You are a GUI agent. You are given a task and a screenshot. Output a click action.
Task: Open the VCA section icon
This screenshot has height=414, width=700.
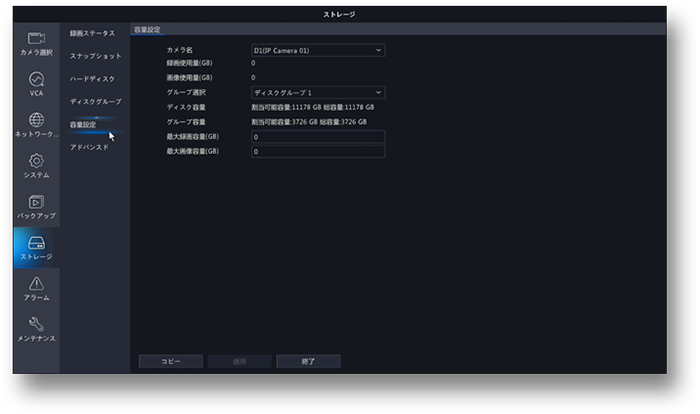tap(36, 79)
